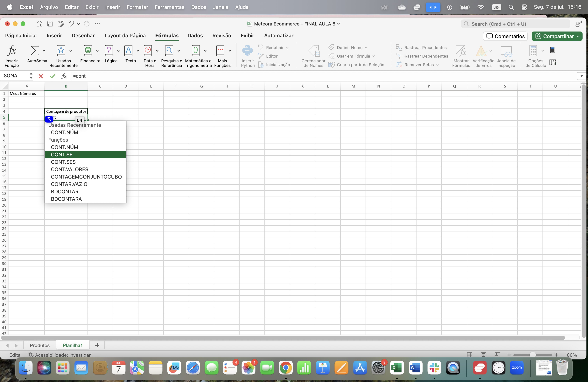Open the Financeira functions icon

point(88,51)
